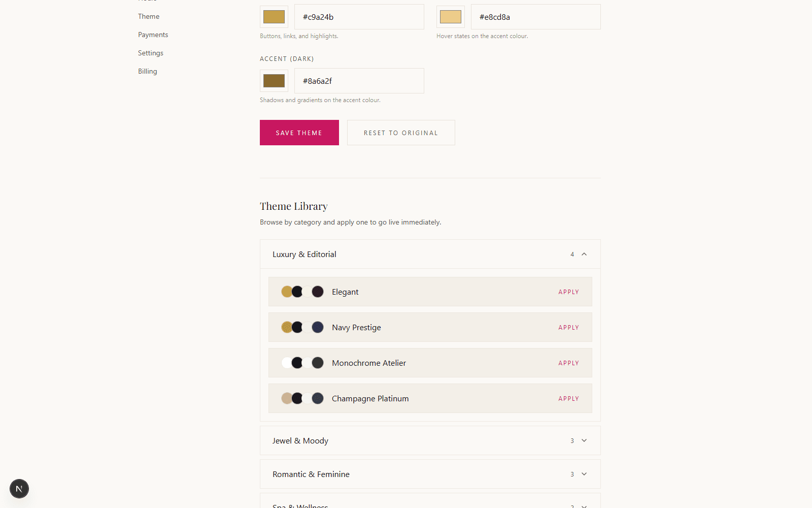
Task: Click the Theme Library heading
Action: pyautogui.click(x=294, y=206)
